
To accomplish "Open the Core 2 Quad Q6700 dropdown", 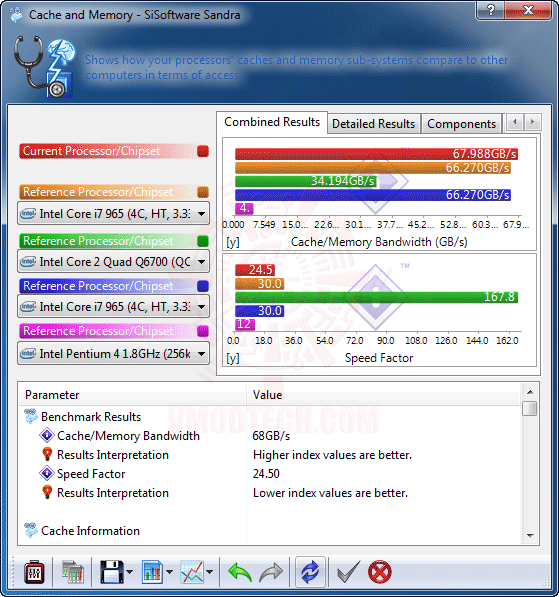I will pos(113,262).
